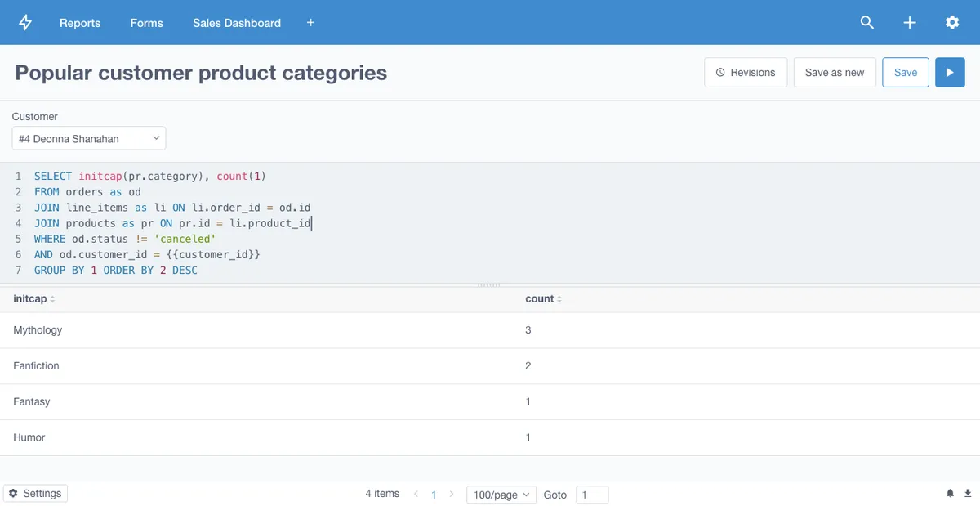Image resolution: width=980 pixels, height=506 pixels.
Task: Click the '4 items' count text
Action: (382, 494)
